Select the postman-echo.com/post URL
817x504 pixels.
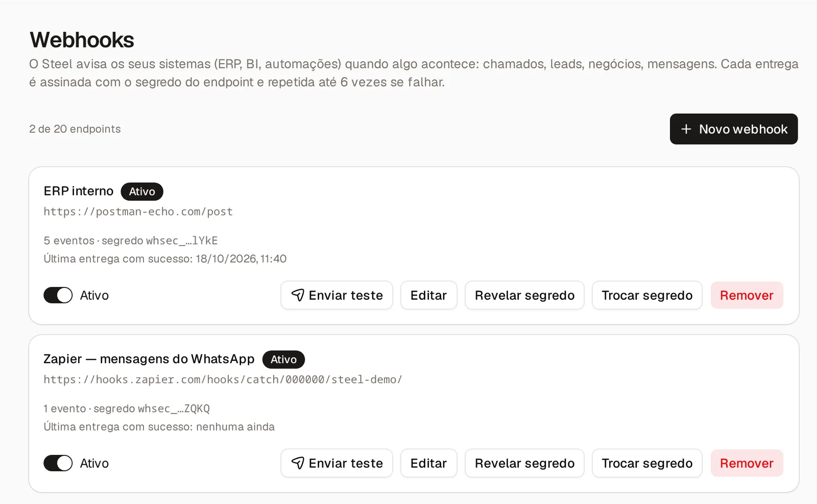[x=138, y=211]
